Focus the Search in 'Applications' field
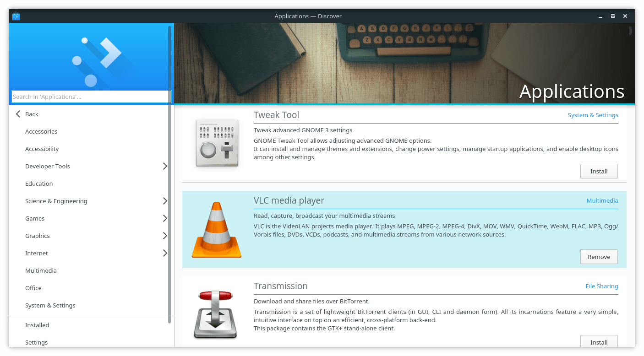This screenshot has width=644, height=356. pyautogui.click(x=91, y=97)
